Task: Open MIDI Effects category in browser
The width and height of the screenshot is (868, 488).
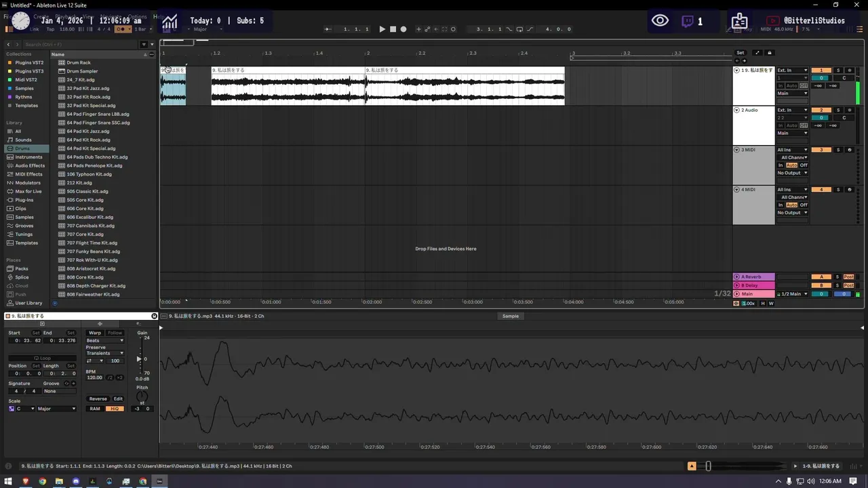Action: pos(28,174)
